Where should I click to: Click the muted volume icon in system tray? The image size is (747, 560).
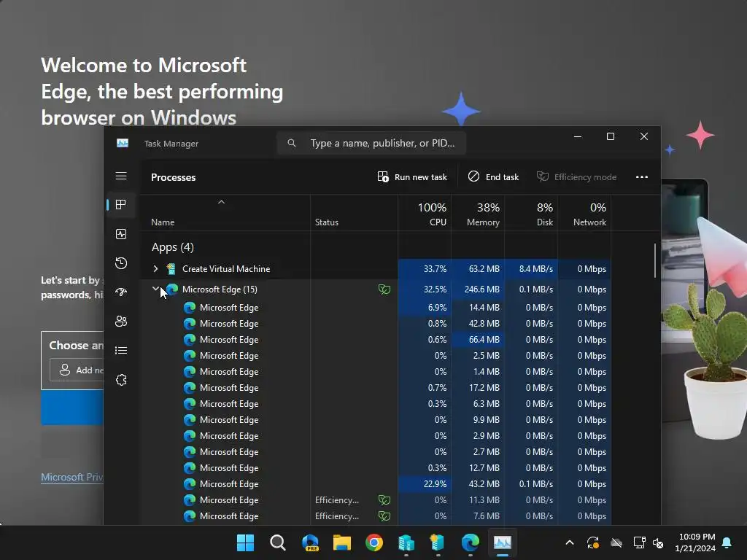coord(658,542)
